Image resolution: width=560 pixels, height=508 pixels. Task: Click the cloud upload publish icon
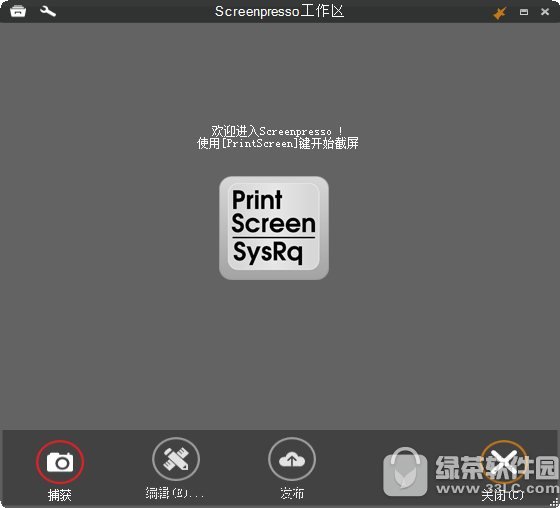[x=292, y=459]
